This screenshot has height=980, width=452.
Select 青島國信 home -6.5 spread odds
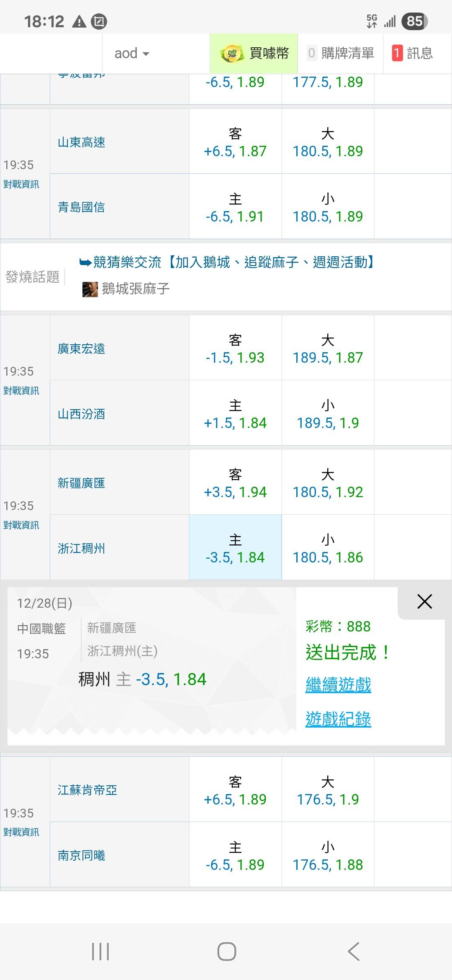(235, 208)
